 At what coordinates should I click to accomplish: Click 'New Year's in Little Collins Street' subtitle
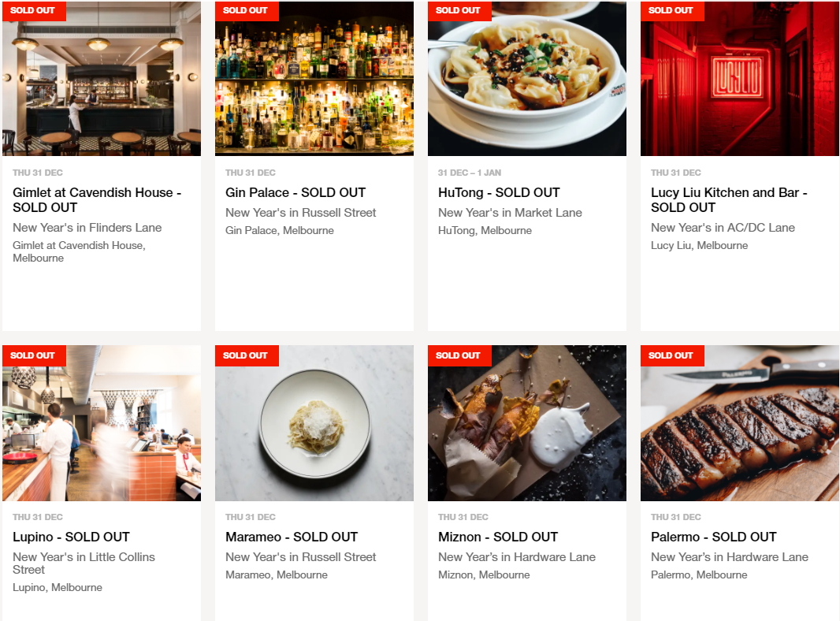[84, 563]
